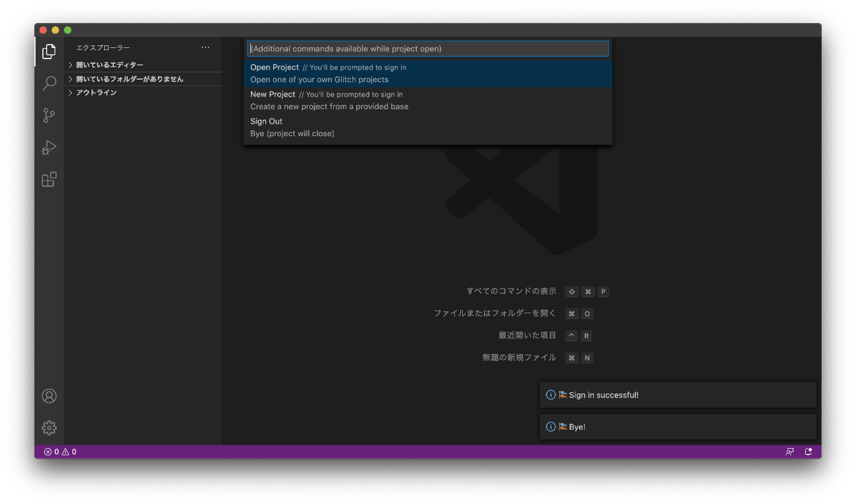This screenshot has width=856, height=504.
Task: Expand the 開いているエディター section
Action: pos(143,65)
